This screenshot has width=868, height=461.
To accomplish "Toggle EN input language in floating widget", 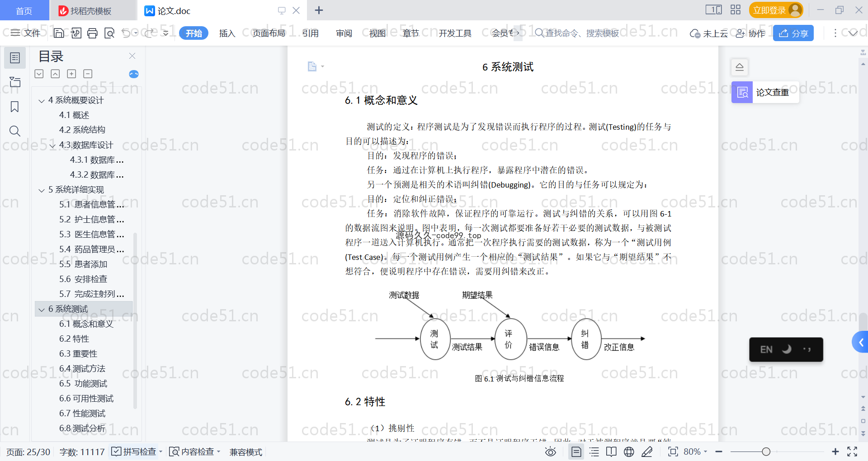I will 766,349.
